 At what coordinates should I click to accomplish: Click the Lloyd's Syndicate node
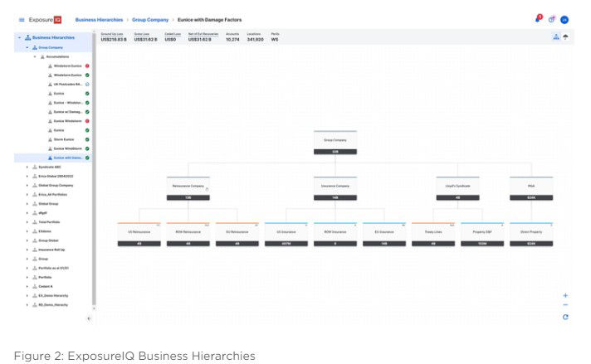pyautogui.click(x=457, y=188)
